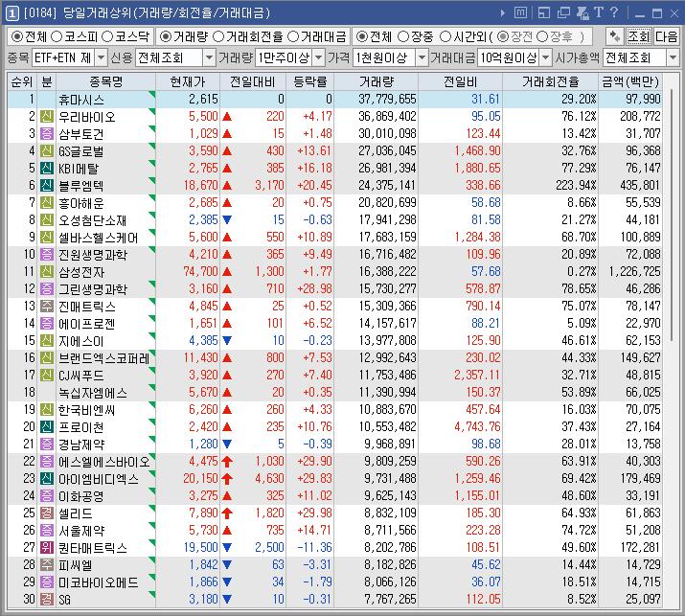This screenshot has height=616, width=685.
Task: Select the 그린생명과학 stock name
Action: click(93, 289)
